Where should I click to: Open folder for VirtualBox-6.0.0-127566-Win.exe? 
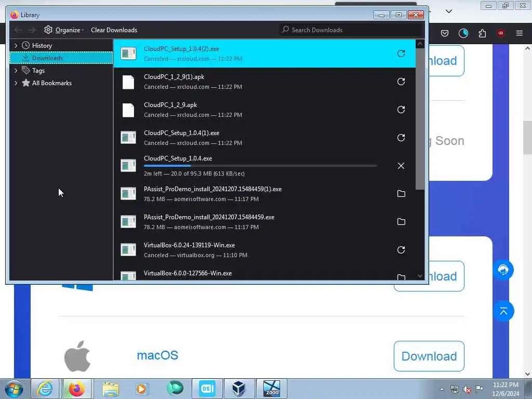coord(401,277)
